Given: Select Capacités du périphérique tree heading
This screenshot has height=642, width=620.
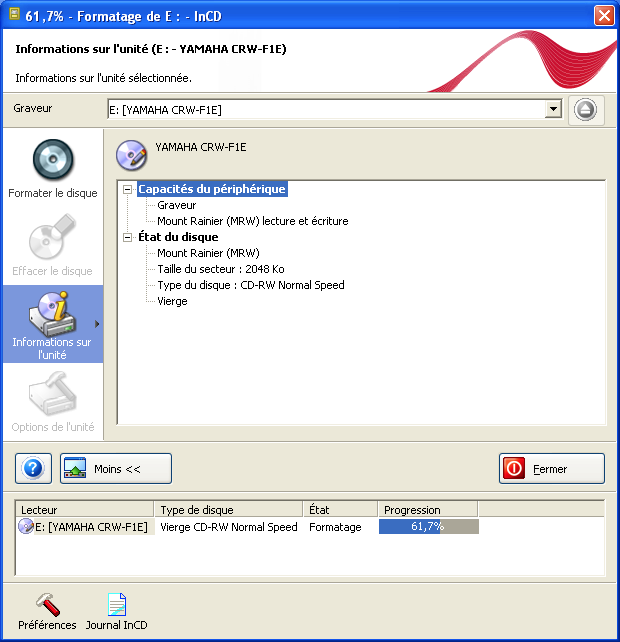Looking at the screenshot, I should pyautogui.click(x=212, y=189).
